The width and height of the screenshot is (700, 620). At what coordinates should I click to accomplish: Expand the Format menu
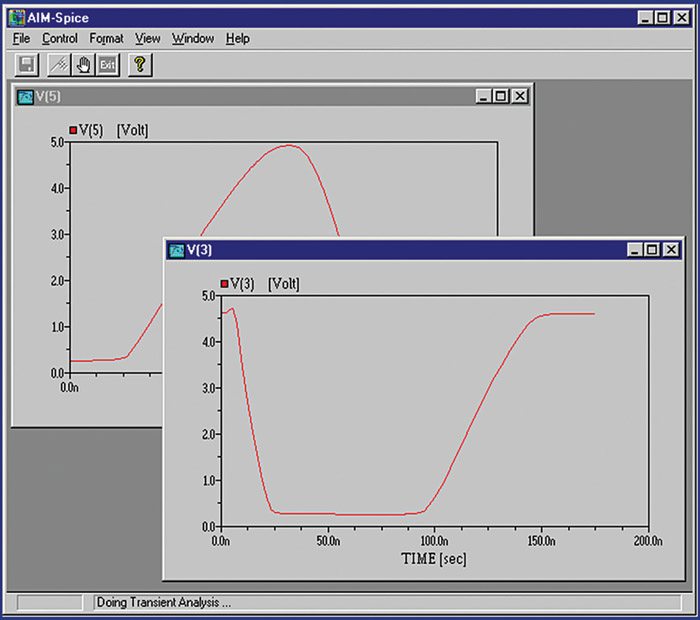coord(106,38)
